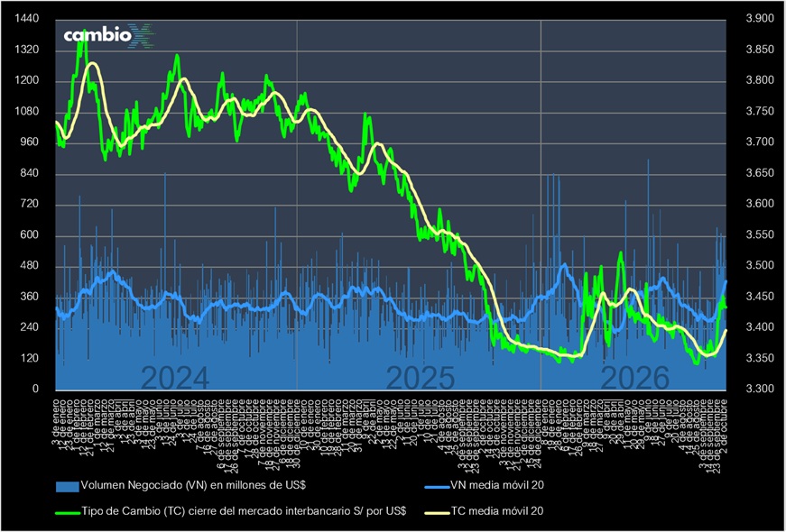Select the 120 value on the volume axis
This screenshot has width=786, height=532.
coord(30,359)
